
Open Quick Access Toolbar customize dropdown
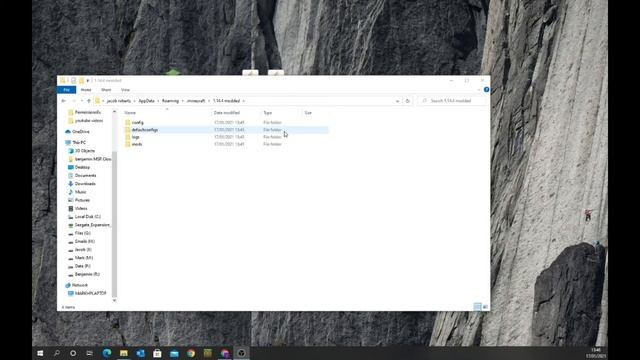click(x=88, y=81)
